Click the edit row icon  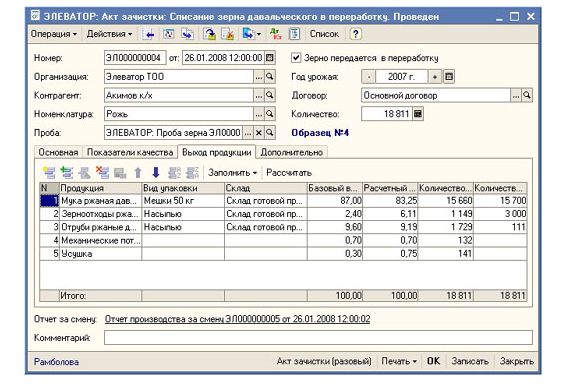tap(85, 173)
